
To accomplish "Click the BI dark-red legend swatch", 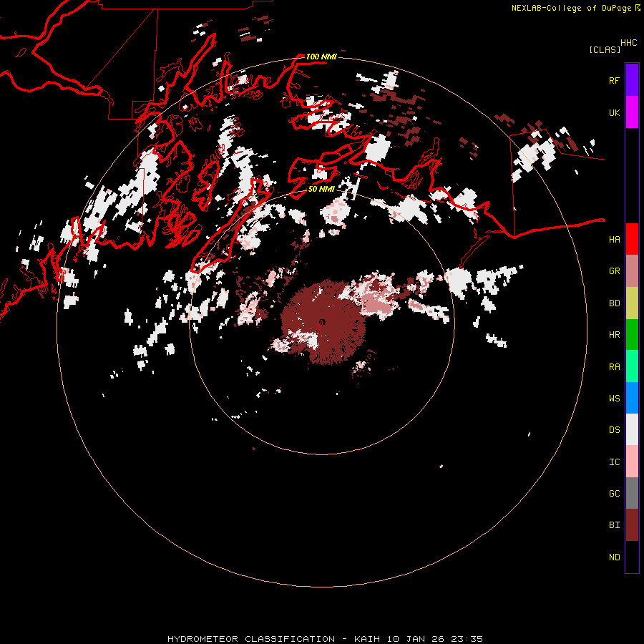I will 632,525.
